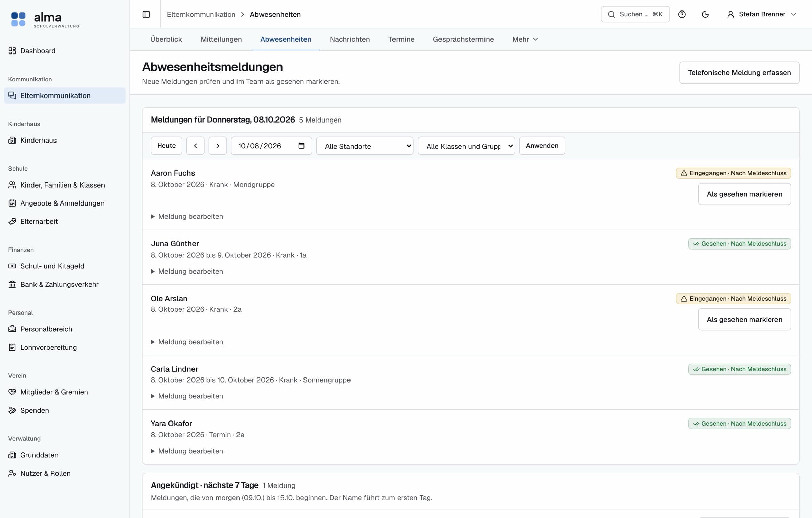Click the Heute button
The width and height of the screenshot is (812, 518).
166,146
